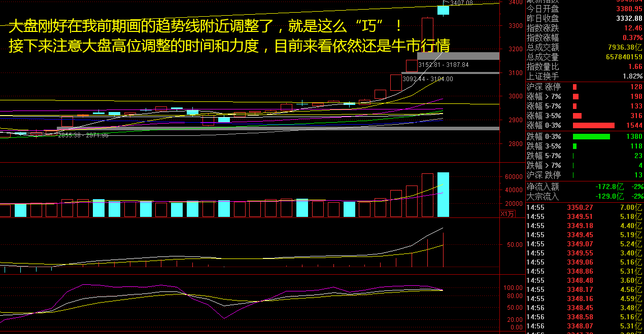The width and height of the screenshot is (644, 334).
Task: Select the 14:55 tick at 3350.27
Action: click(584, 207)
